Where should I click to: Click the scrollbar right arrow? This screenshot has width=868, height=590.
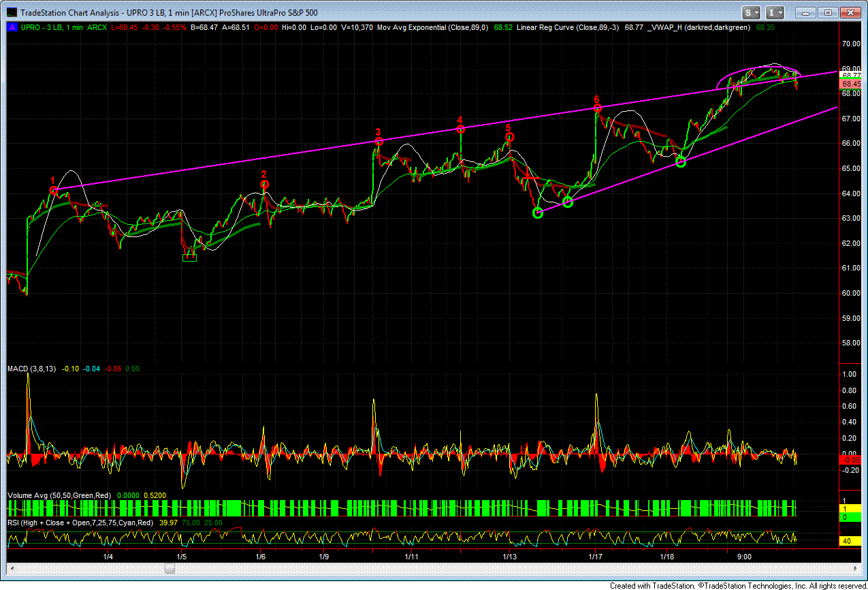coord(854,568)
